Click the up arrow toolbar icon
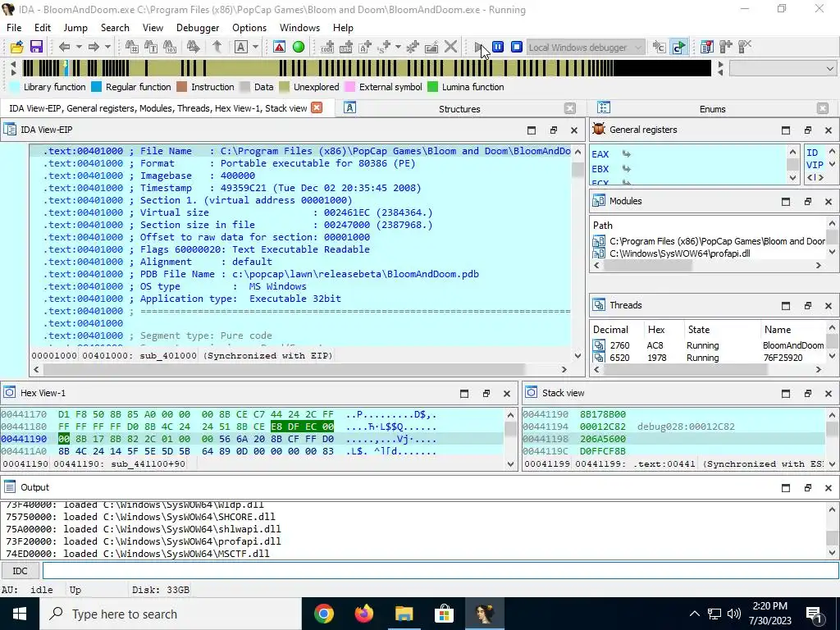Screen dimensions: 840x630 pos(217,47)
